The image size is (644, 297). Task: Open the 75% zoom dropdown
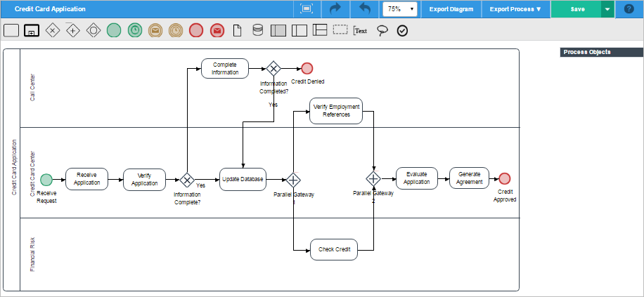[x=399, y=9]
